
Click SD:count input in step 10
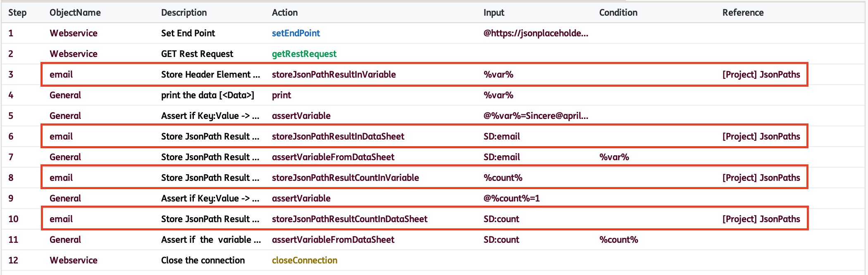(501, 219)
